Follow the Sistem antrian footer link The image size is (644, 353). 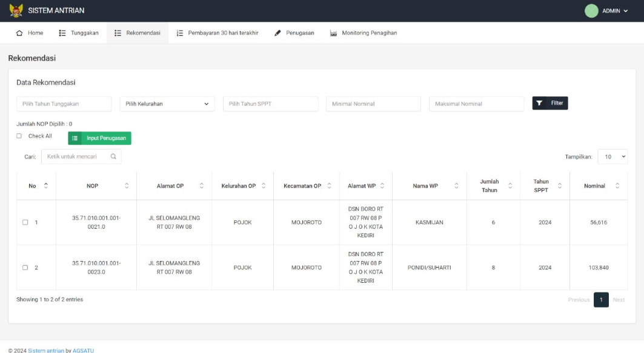pyautogui.click(x=46, y=351)
